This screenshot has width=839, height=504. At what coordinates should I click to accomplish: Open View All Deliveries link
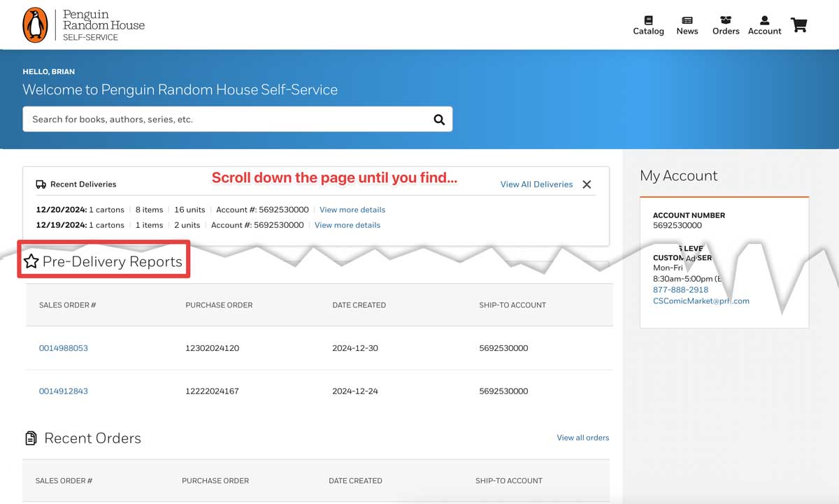(536, 185)
